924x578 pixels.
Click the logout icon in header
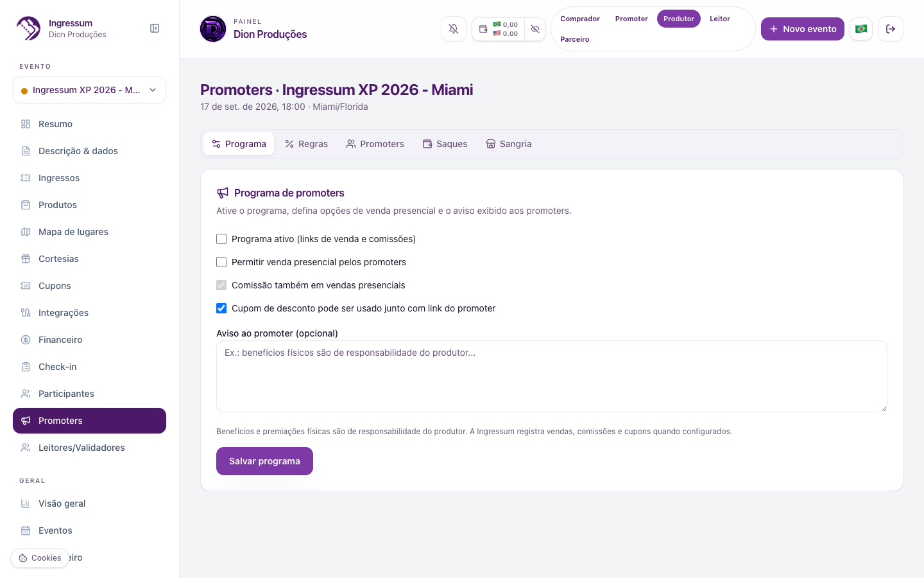tap(891, 29)
